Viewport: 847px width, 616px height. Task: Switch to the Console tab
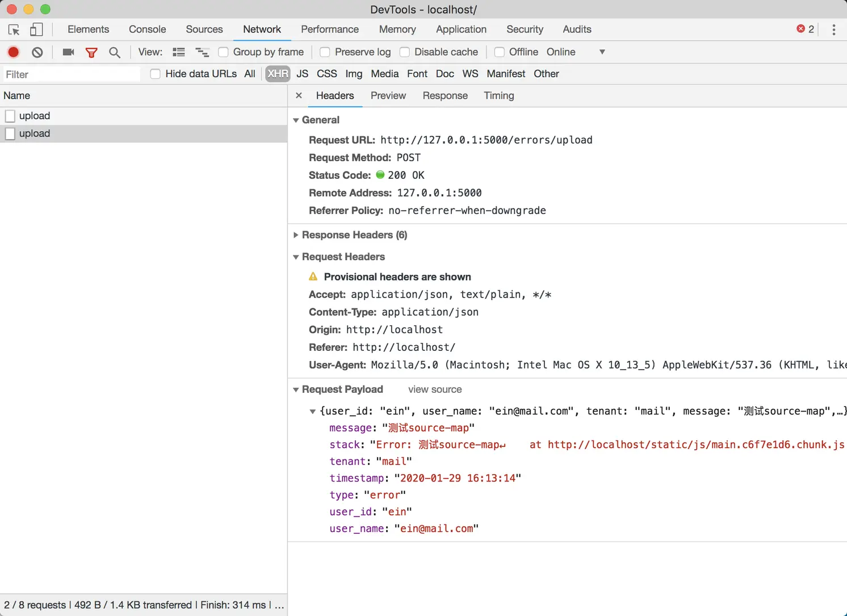click(148, 30)
